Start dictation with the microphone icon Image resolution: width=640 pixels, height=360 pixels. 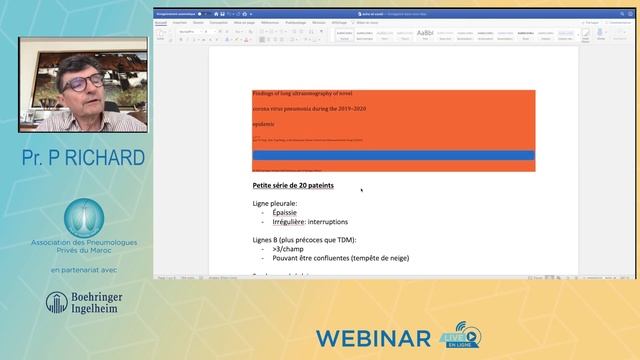pos(600,34)
